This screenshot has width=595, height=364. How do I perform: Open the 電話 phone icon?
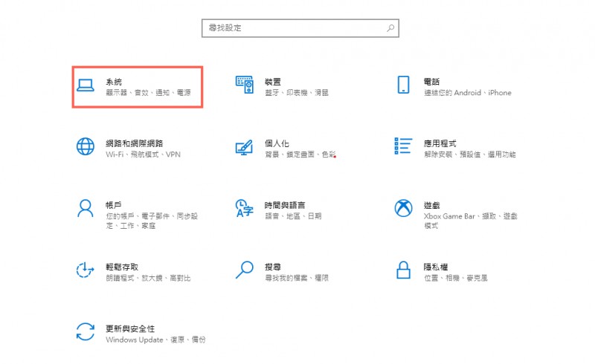click(403, 85)
